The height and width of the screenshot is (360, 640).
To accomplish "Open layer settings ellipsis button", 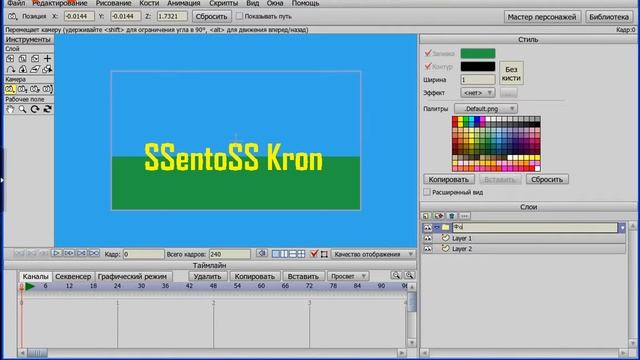I will point(464,216).
